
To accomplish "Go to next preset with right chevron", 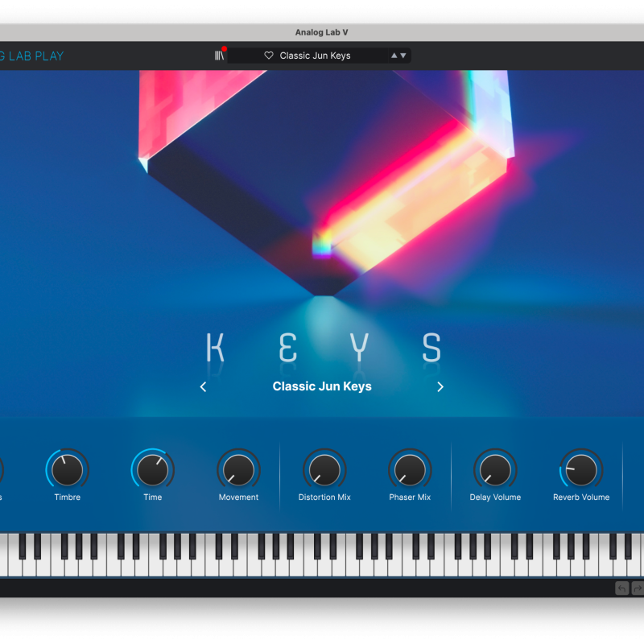I will point(440,386).
